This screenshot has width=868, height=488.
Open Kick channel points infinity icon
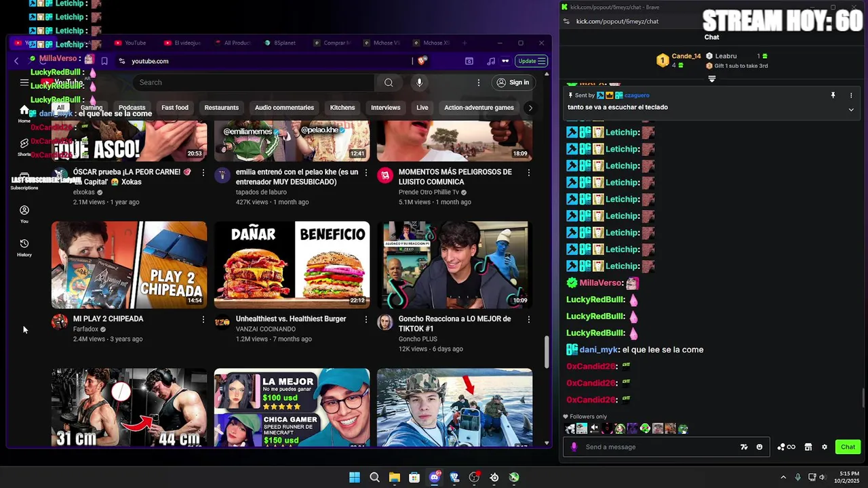click(x=787, y=447)
